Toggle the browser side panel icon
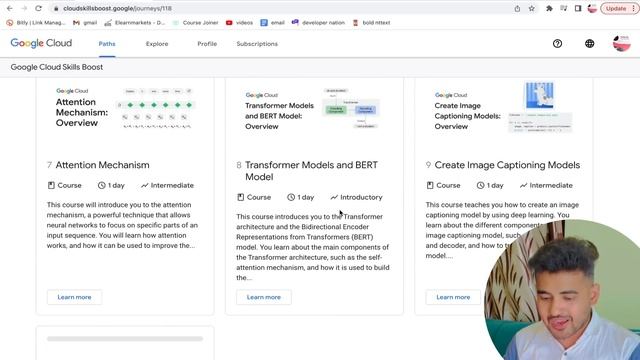The width and height of the screenshot is (640, 360). (x=578, y=8)
